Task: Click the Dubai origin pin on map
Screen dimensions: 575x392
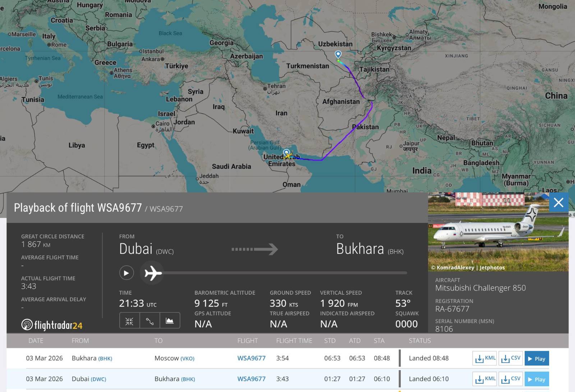Action: (x=286, y=153)
